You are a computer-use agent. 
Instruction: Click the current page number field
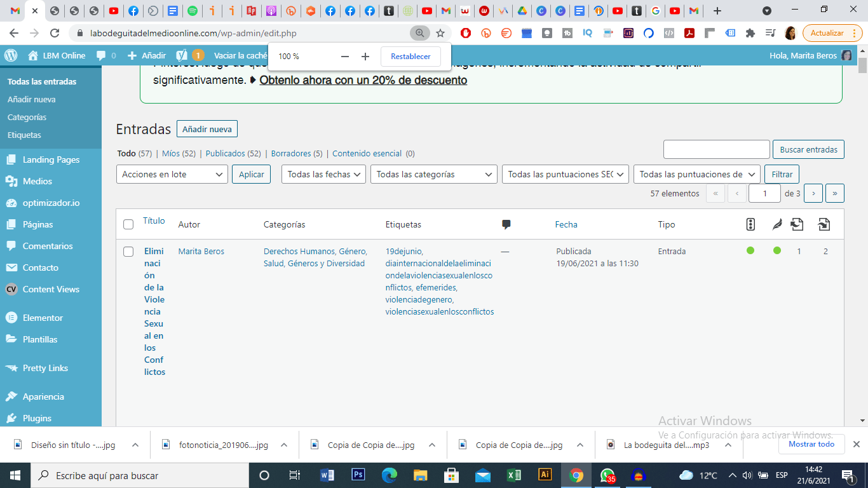764,193
